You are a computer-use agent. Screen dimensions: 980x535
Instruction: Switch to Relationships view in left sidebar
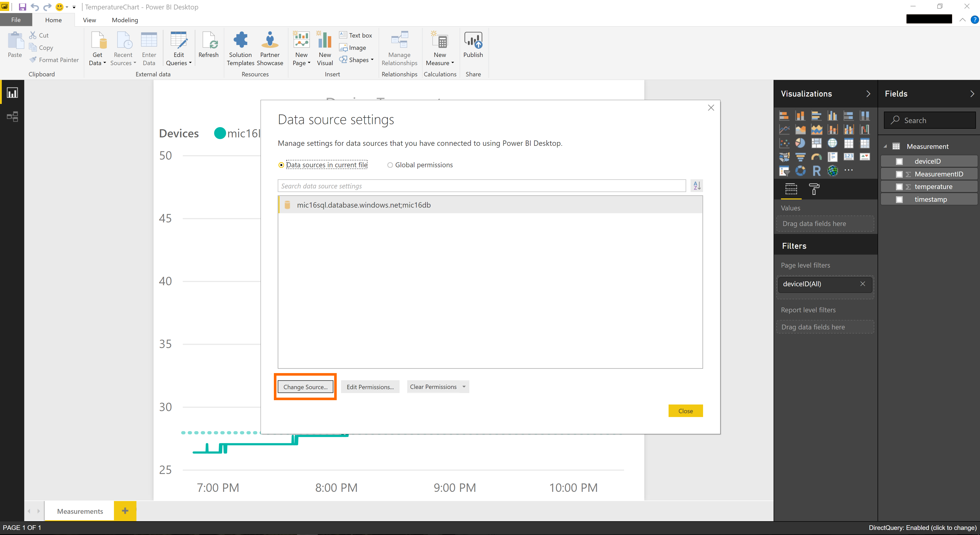[x=12, y=116]
